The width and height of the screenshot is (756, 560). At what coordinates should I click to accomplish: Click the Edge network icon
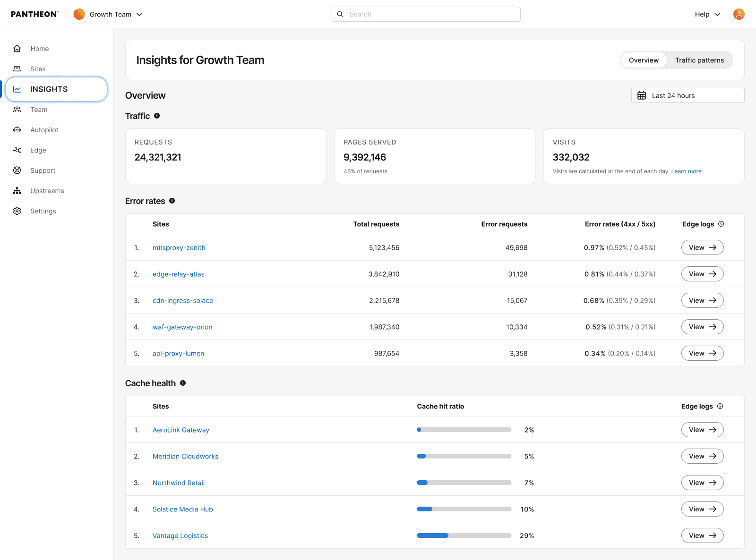pos(17,150)
